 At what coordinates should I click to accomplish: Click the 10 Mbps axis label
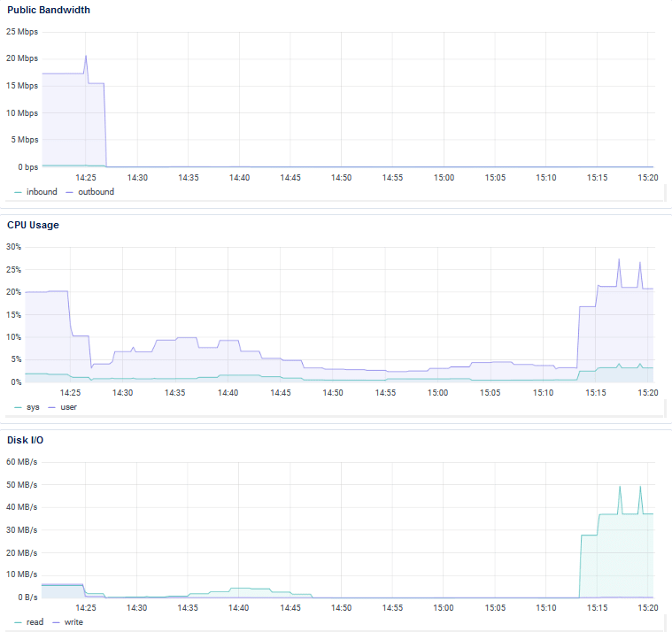click(x=22, y=113)
